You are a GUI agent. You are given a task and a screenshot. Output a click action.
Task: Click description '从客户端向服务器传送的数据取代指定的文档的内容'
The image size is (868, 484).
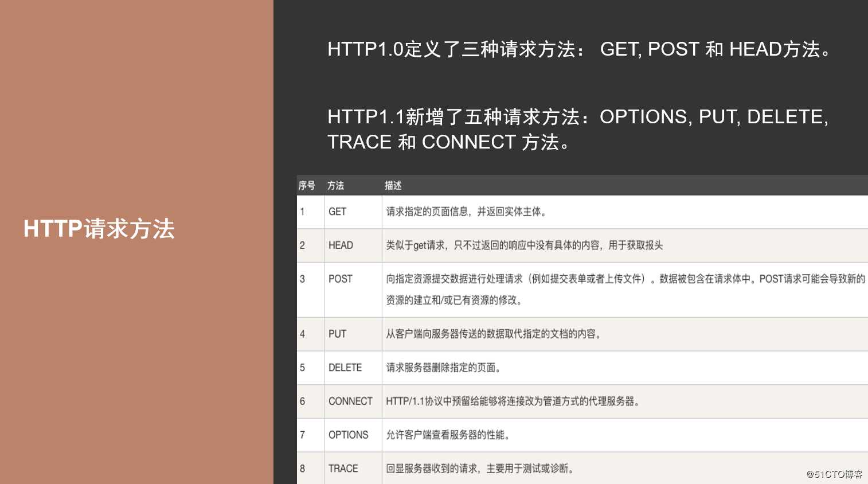tap(494, 334)
